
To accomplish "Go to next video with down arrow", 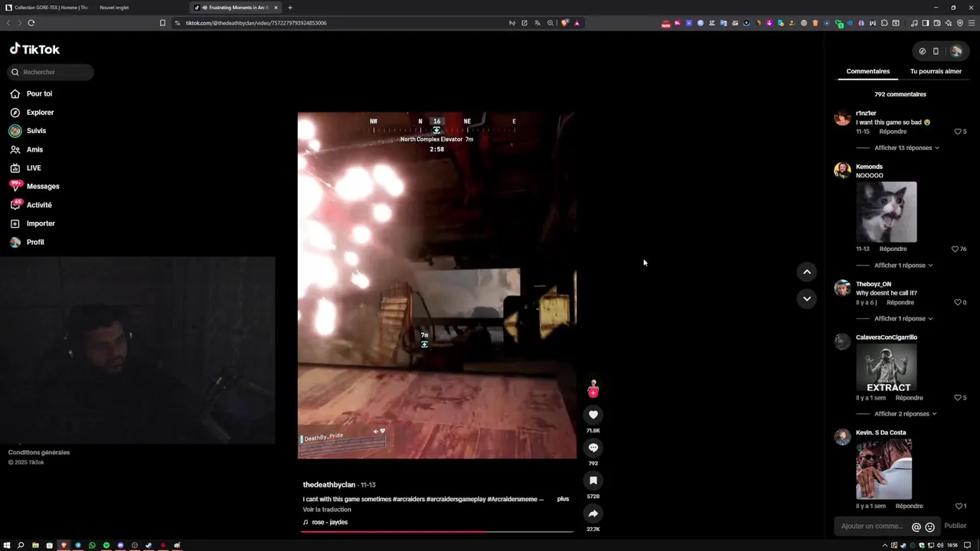I will (x=806, y=298).
